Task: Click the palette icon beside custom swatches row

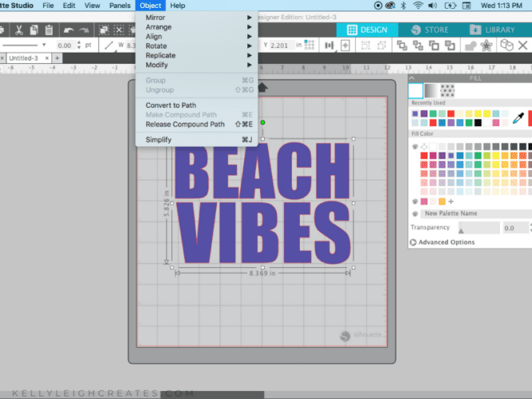Action: point(415,201)
